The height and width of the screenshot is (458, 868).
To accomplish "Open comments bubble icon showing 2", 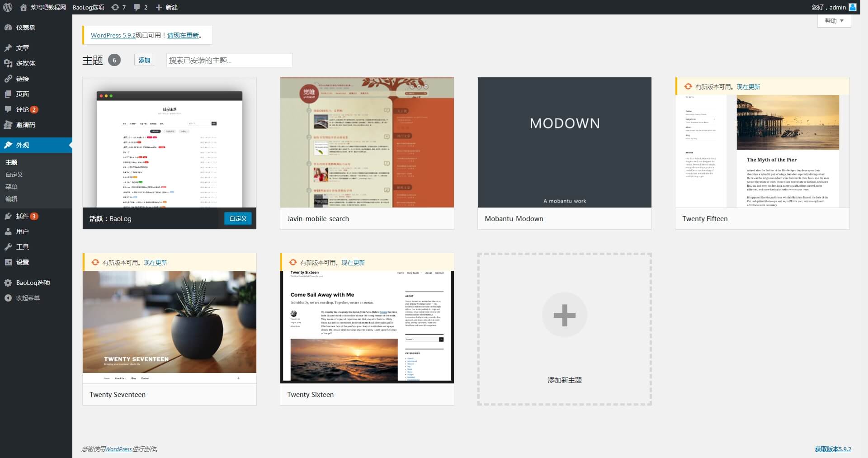I will 137,7.
